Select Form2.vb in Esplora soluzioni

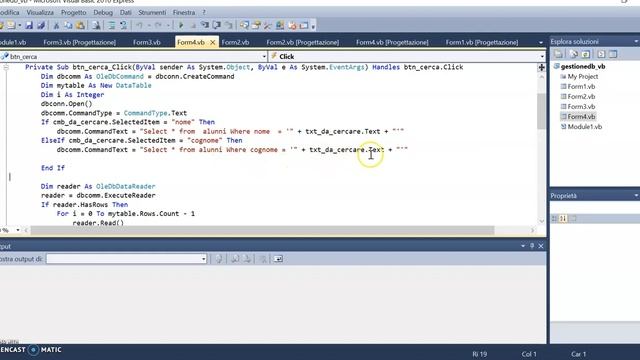click(581, 97)
